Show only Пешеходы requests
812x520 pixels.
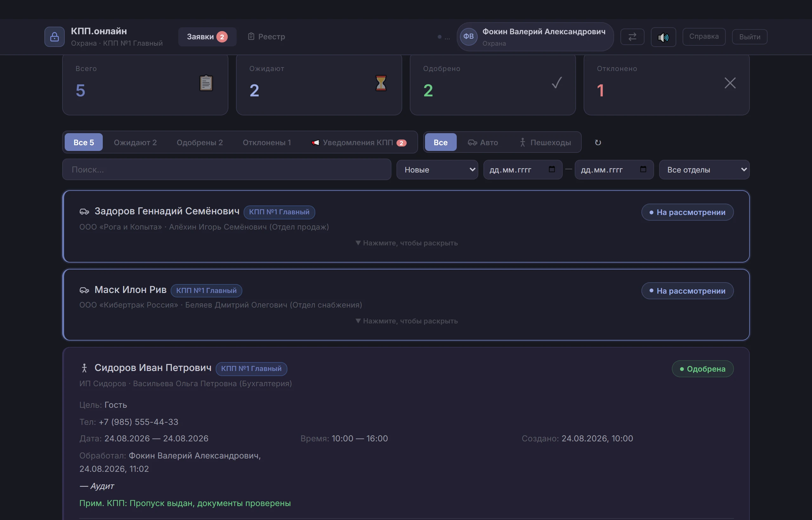click(545, 142)
